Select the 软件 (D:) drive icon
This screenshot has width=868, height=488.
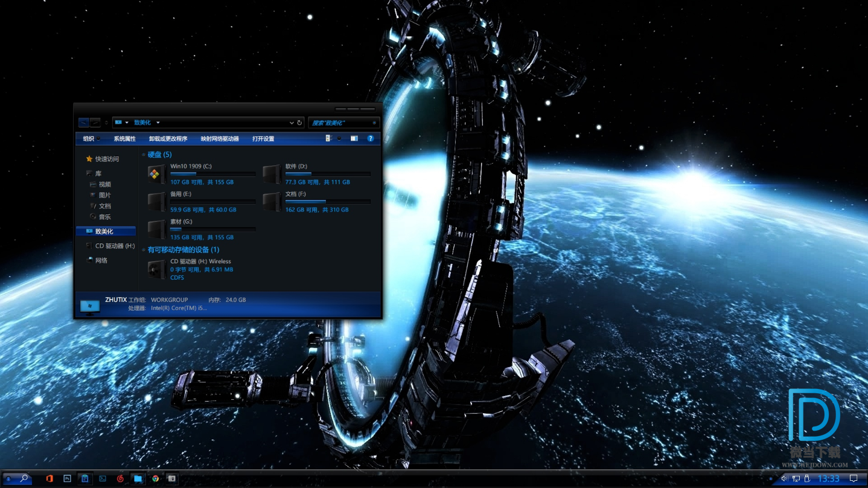click(x=272, y=174)
